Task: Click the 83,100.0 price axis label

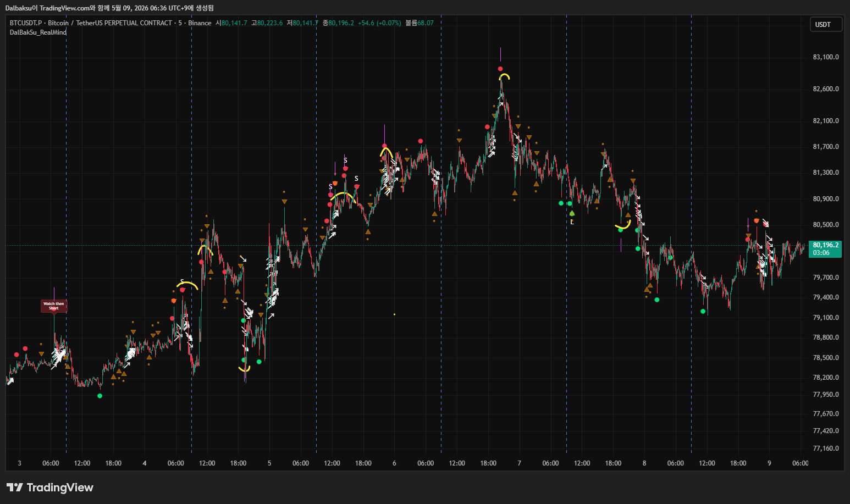Action: (x=826, y=57)
